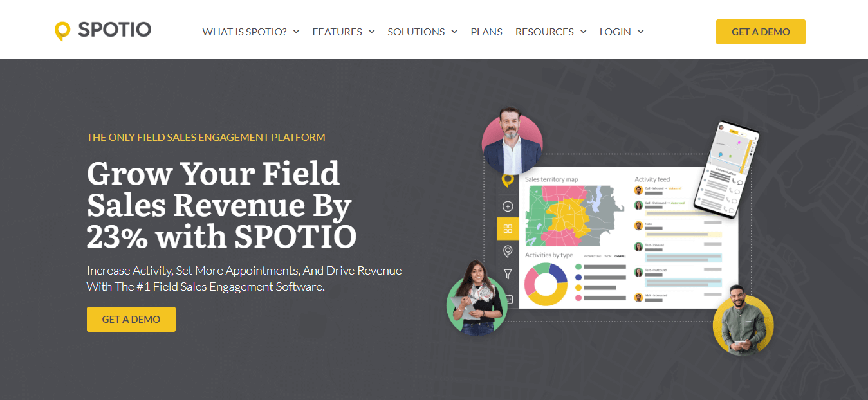The width and height of the screenshot is (868, 400).
Task: Open the RESOURCES dropdown
Action: click(x=551, y=32)
